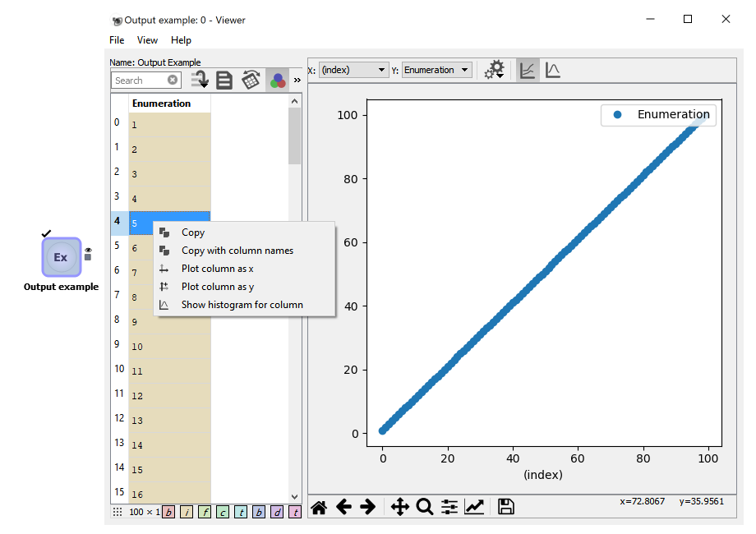Toggle the eye icon beside Output example node
Viewport: 756px width, 534px height.
click(87, 251)
